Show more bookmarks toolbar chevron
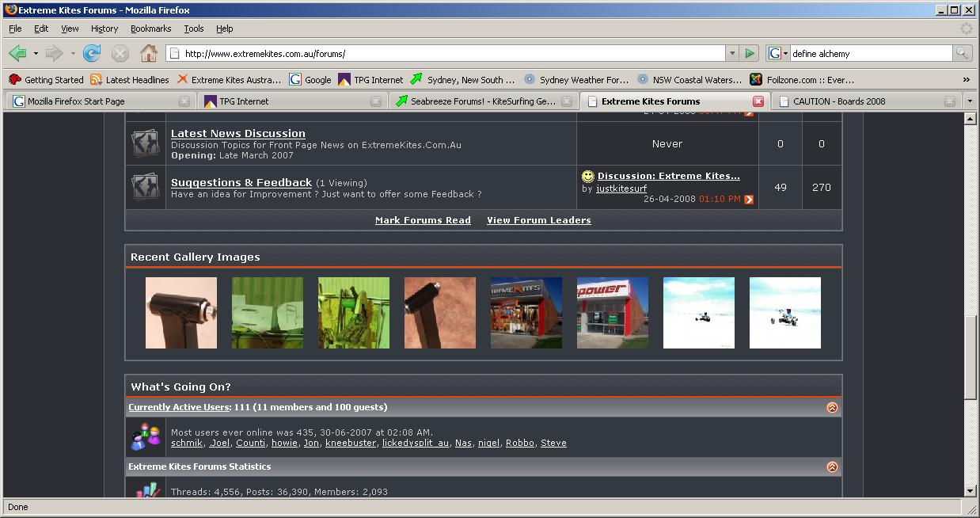 [x=966, y=80]
